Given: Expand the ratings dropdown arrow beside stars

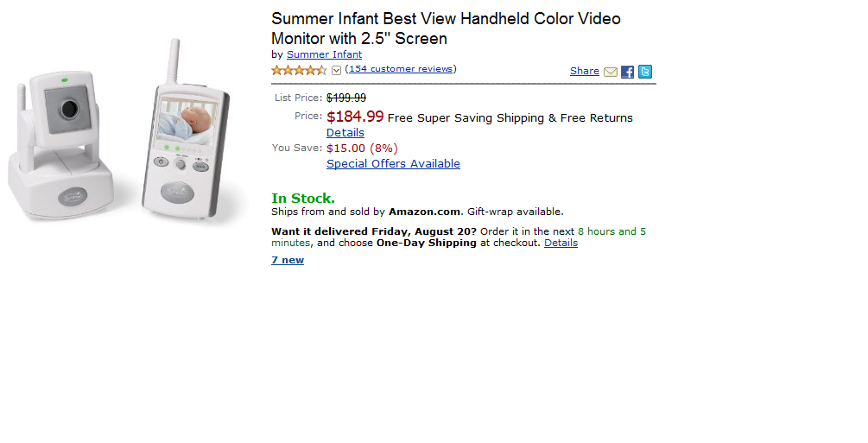Looking at the screenshot, I should tap(337, 71).
